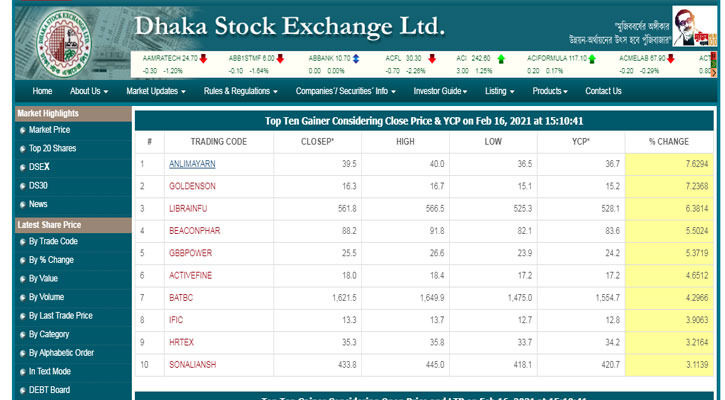Select Top 20 Shares in sidebar
Viewport: 725px width, 400px height.
coord(51,148)
